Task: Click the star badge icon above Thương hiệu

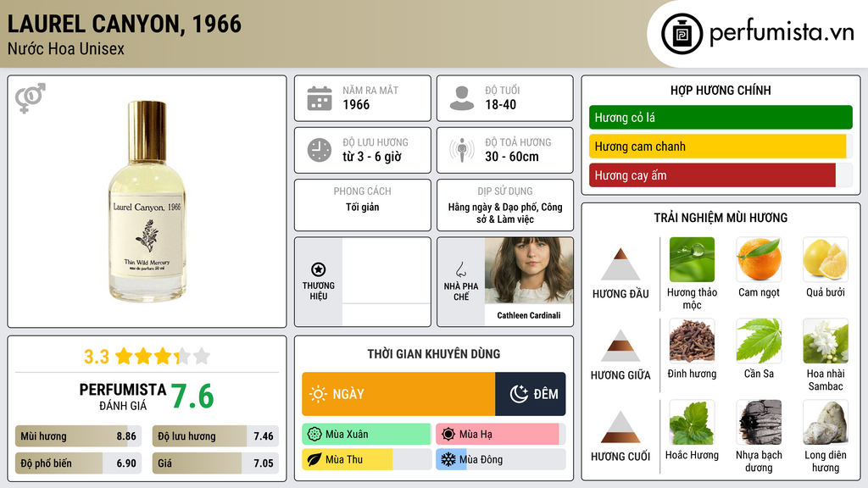Action: click(x=319, y=269)
